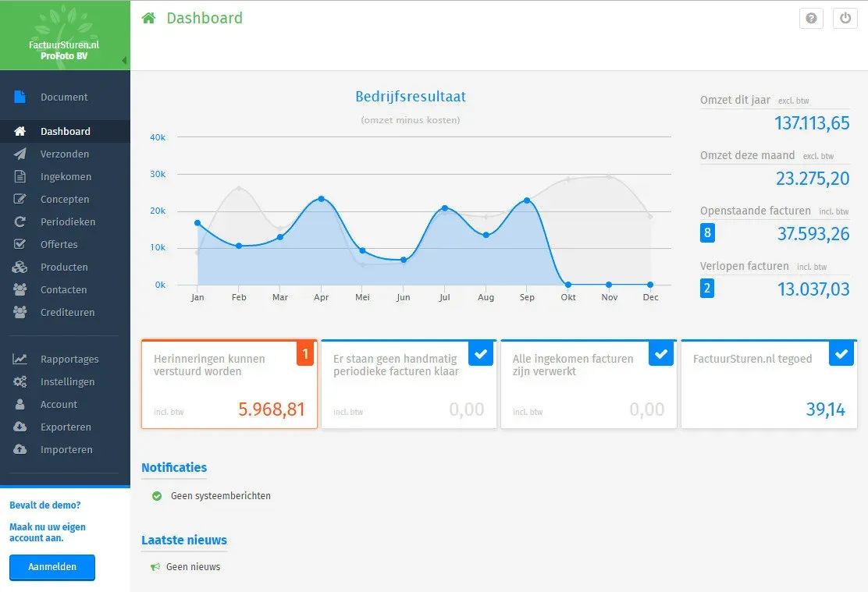Click the Producten cubes icon
Screen dimensions: 868x592
(x=20, y=268)
